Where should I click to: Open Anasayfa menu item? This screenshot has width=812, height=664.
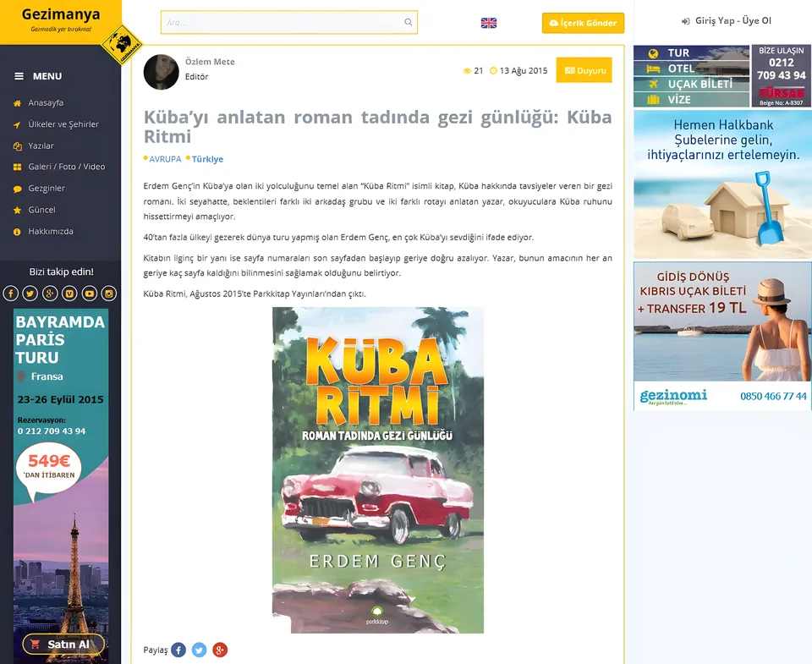click(x=46, y=102)
